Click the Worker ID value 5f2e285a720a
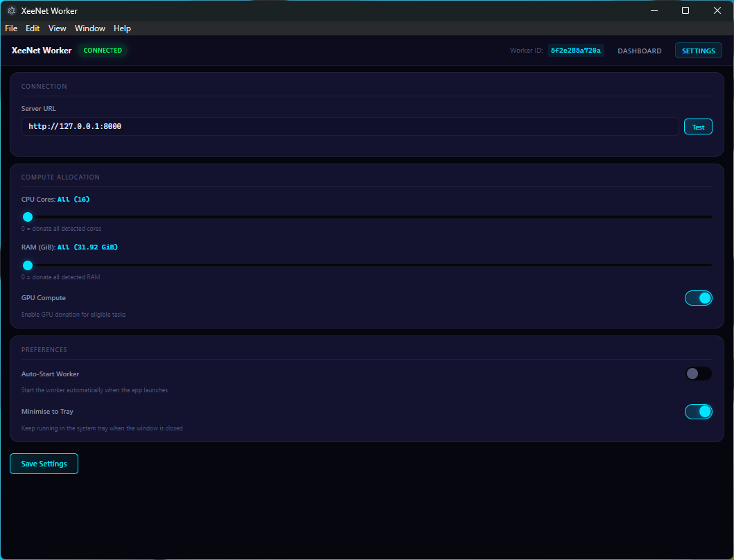This screenshot has width=734, height=560. pyautogui.click(x=575, y=51)
